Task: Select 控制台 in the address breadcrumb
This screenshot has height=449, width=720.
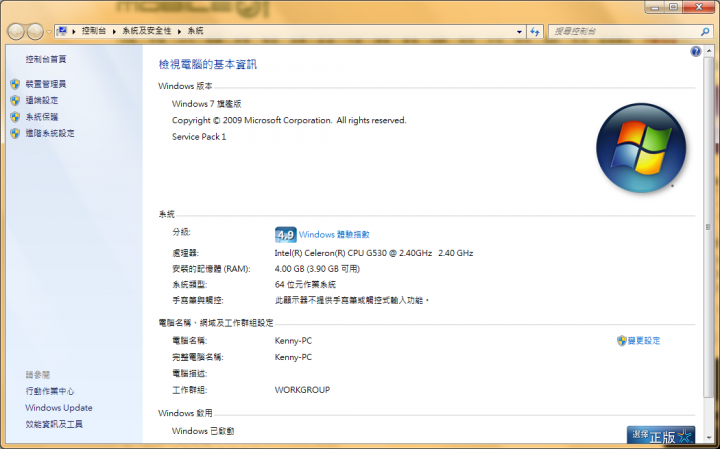Action: 94,31
